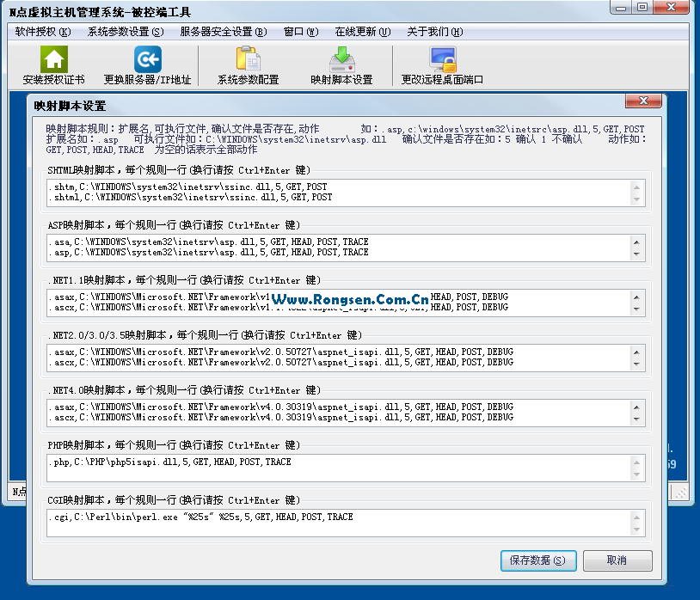Open the 关于我们 menu
This screenshot has width=700, height=600.
coord(434,32)
